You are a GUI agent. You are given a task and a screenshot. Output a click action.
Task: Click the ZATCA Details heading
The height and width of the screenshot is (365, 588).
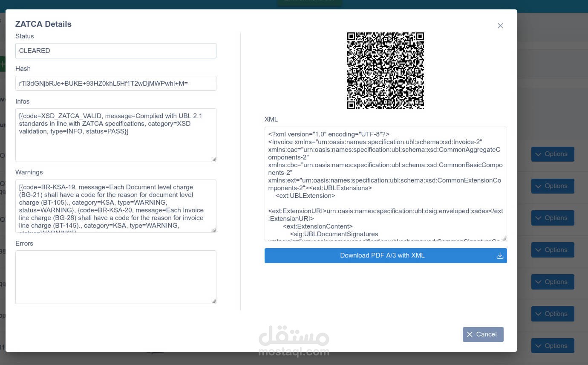point(43,24)
